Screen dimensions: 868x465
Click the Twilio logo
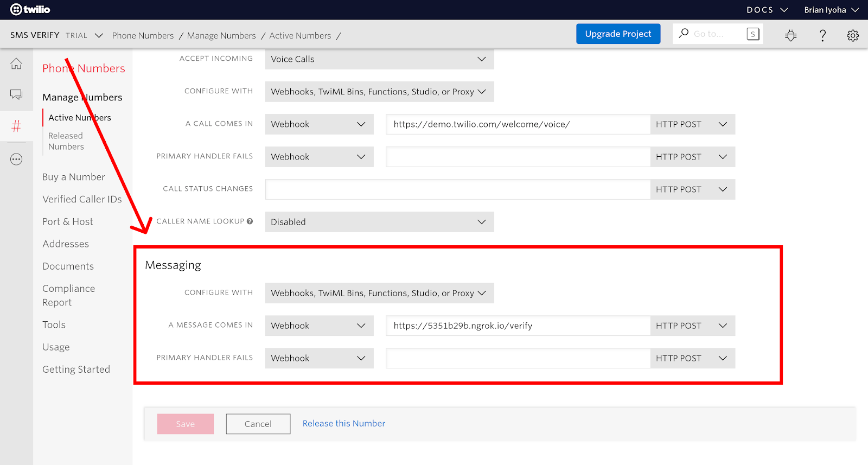point(30,9)
